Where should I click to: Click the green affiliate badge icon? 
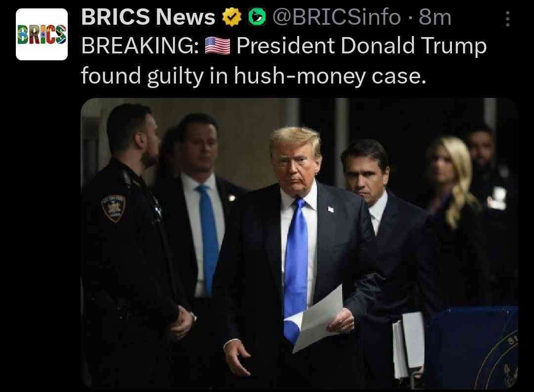(257, 17)
